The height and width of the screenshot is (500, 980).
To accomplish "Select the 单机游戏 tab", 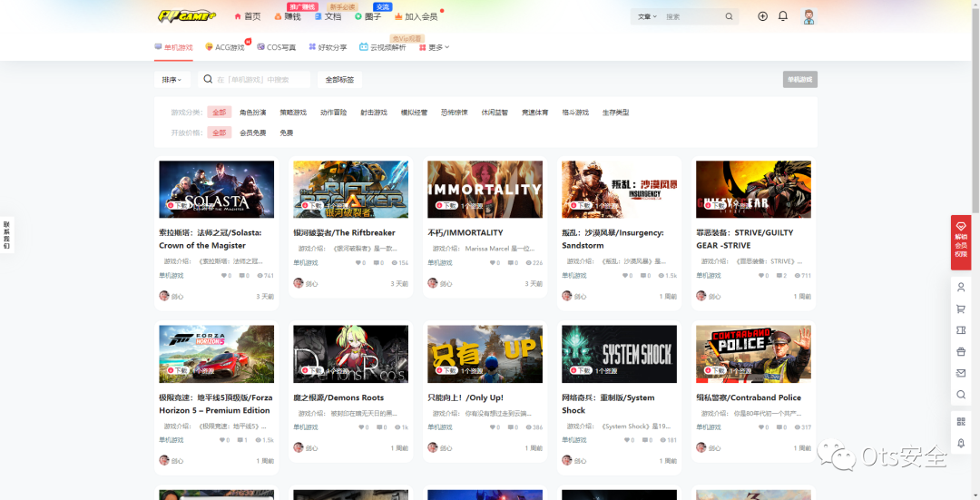I will [x=173, y=47].
